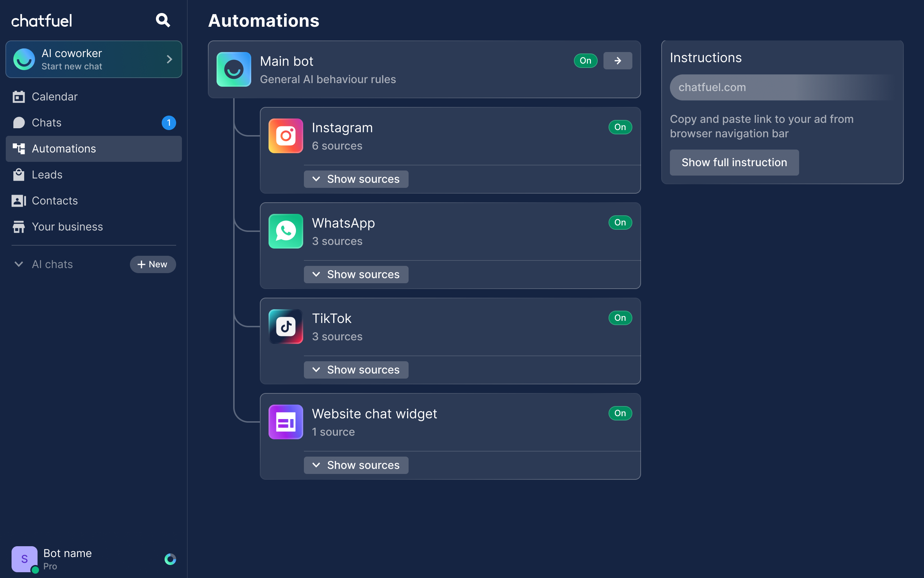Click the unread chats badge showing 1
Screen dimensions: 924x578
(x=169, y=123)
